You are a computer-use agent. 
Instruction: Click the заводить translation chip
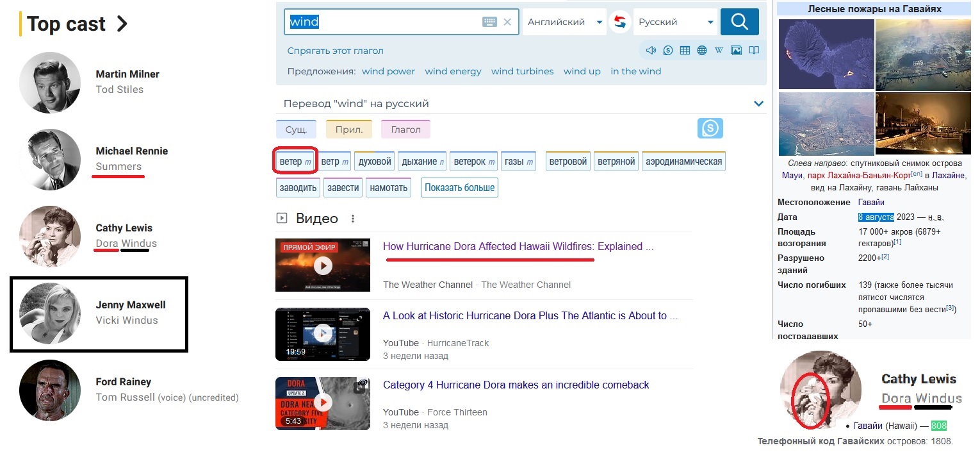(298, 188)
